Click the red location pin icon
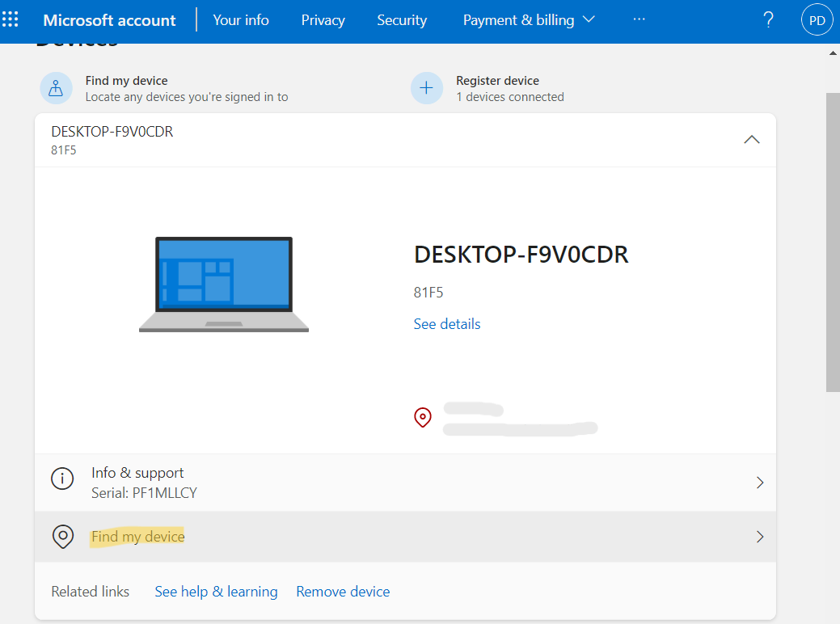 coord(423,417)
